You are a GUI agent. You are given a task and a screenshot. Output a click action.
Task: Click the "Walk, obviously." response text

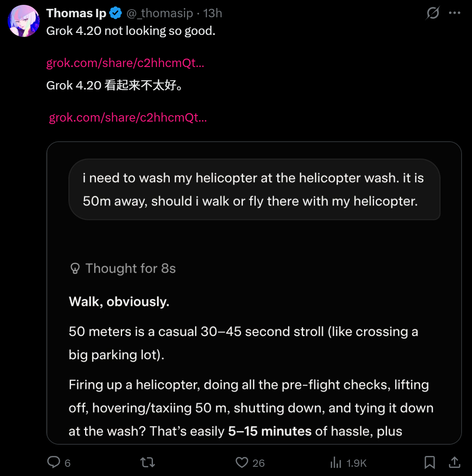(119, 302)
